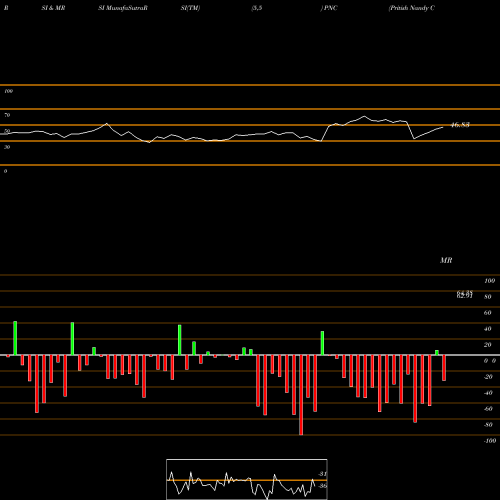Click the '-60' label on MR axis

click(488, 409)
